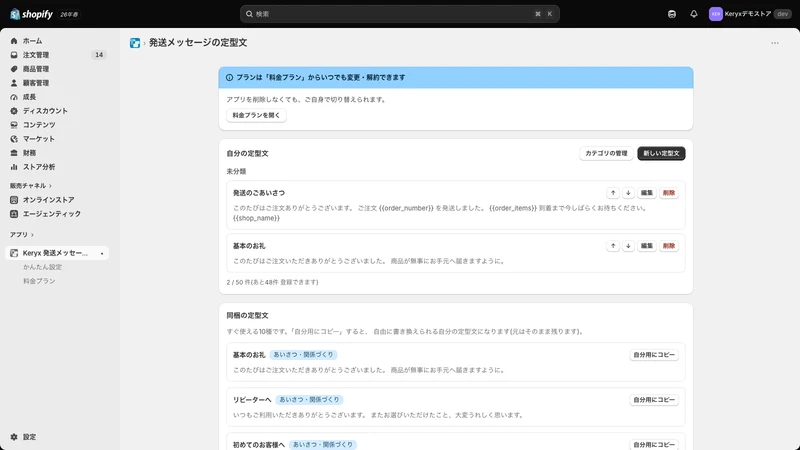800x450 pixels.
Task: Click the dev badge by store name
Action: (782, 14)
